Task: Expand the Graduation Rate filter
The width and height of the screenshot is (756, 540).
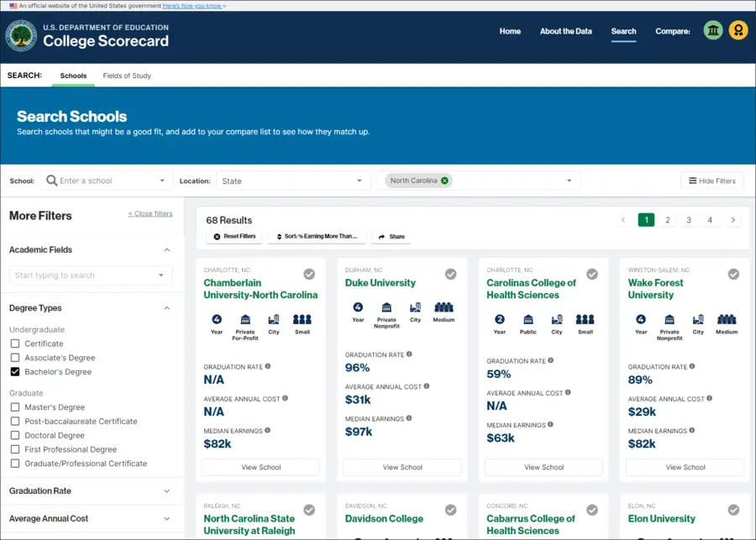Action: (167, 490)
